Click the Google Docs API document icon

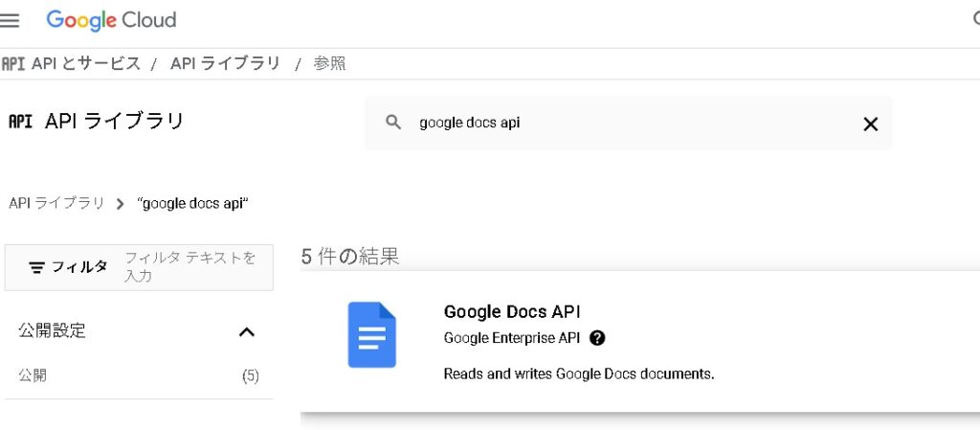(371, 334)
